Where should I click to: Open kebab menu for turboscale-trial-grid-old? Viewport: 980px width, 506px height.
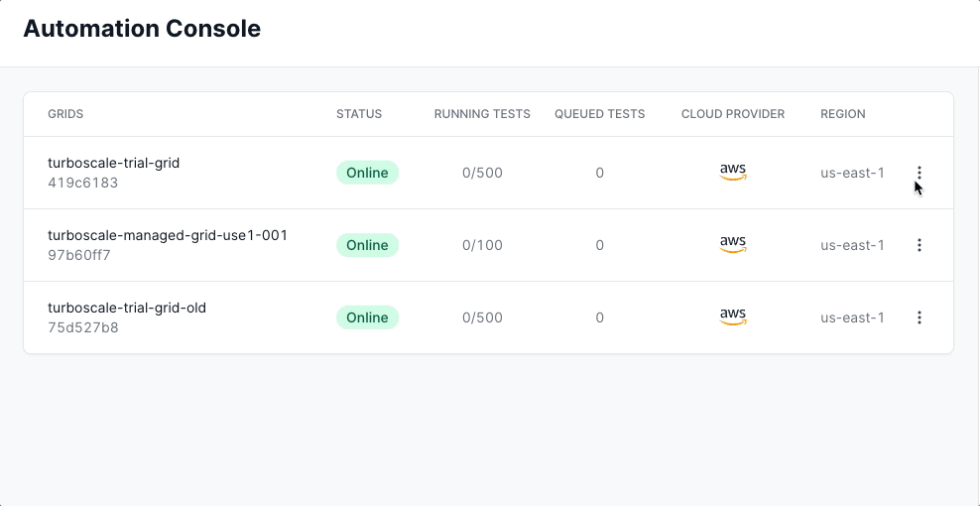coord(919,317)
